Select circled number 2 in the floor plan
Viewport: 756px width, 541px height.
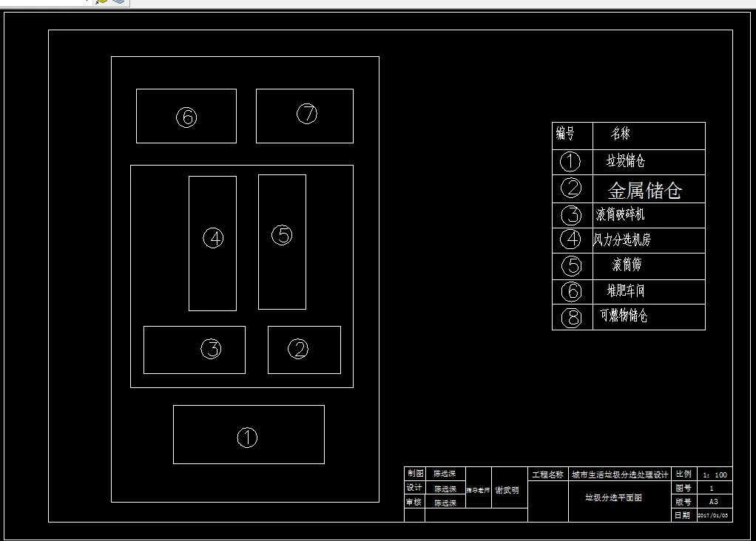tap(298, 349)
